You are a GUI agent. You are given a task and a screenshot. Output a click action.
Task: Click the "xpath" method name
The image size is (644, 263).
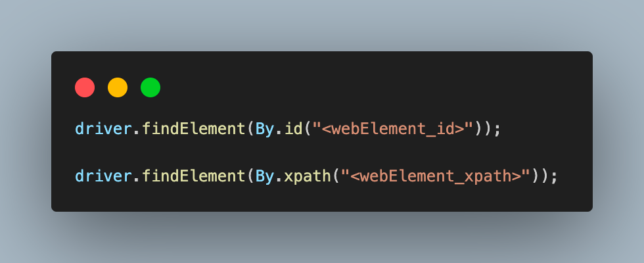[x=308, y=177]
